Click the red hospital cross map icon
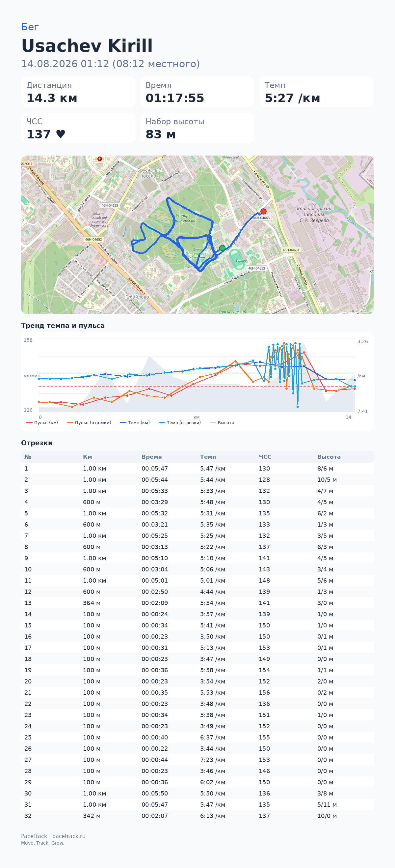The width and height of the screenshot is (395, 868). coord(100,159)
